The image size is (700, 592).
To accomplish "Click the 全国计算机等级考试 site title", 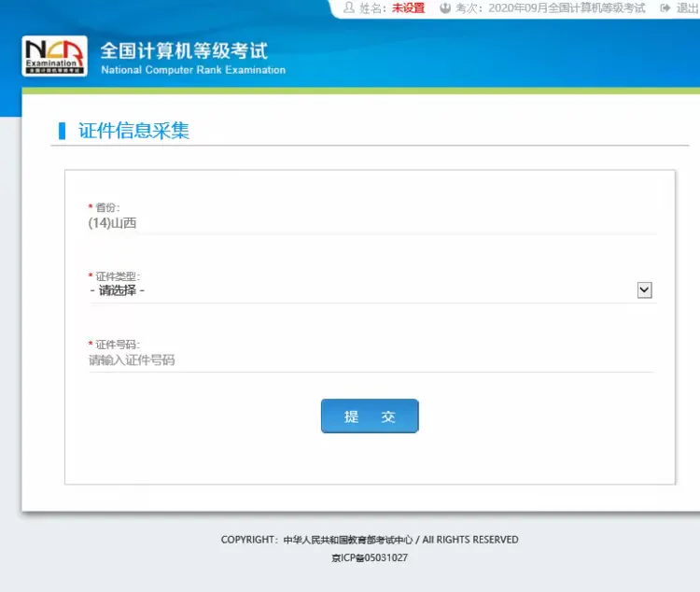I will [x=183, y=50].
